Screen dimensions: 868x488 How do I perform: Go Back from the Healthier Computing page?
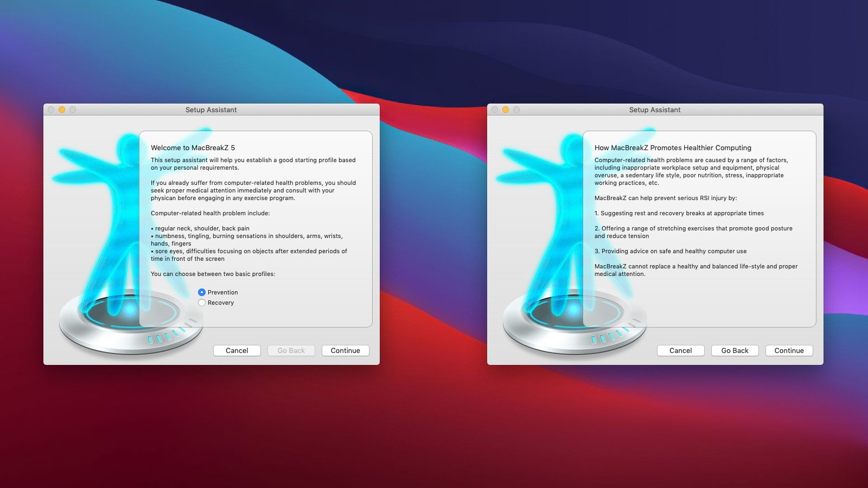pyautogui.click(x=735, y=351)
